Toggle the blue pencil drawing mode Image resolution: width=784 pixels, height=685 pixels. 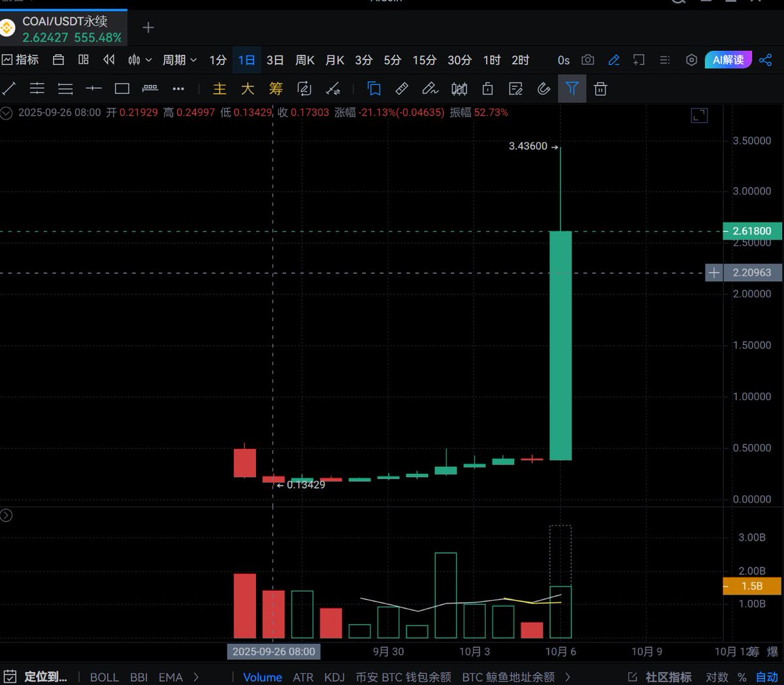click(x=613, y=60)
